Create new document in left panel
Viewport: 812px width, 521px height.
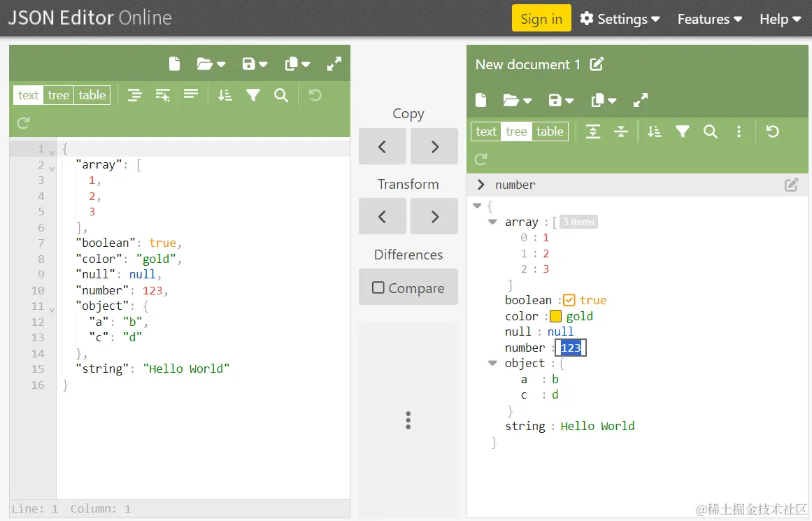click(175, 64)
